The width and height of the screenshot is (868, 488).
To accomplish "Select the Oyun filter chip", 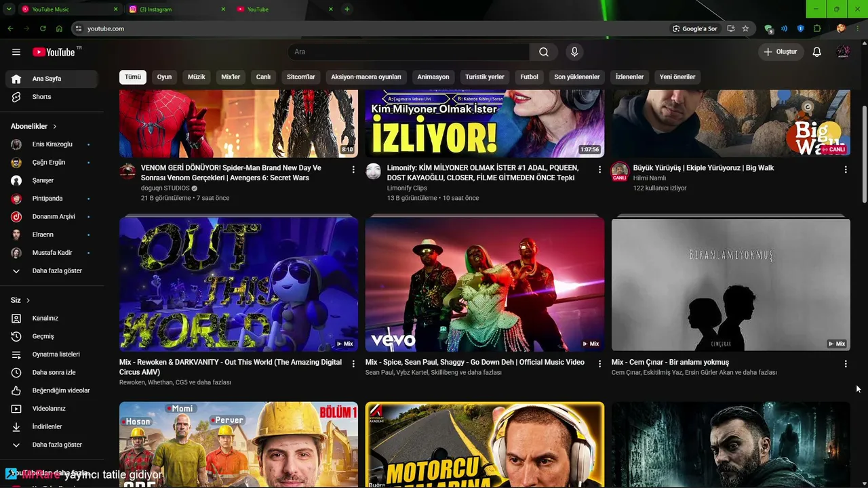I will click(x=165, y=77).
